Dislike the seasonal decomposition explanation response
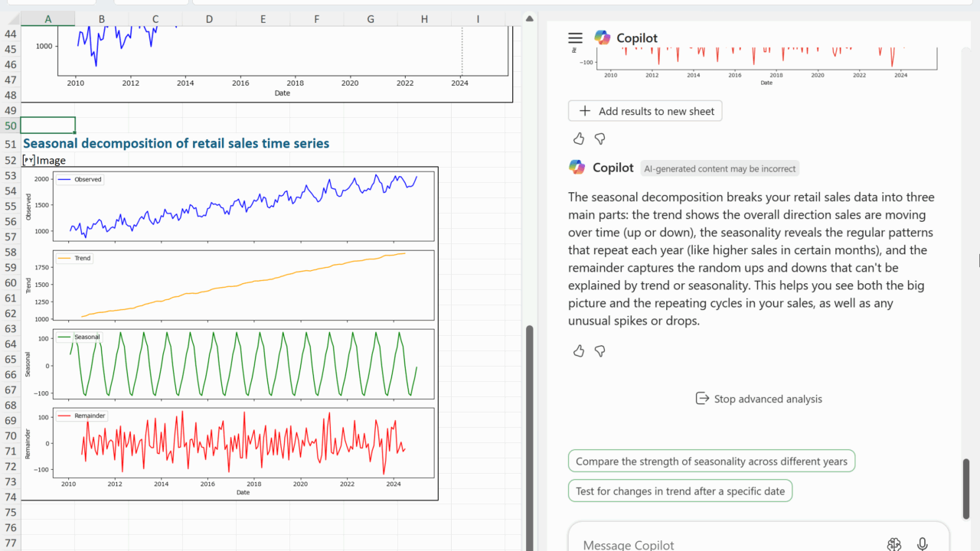The image size is (980, 551). point(600,350)
